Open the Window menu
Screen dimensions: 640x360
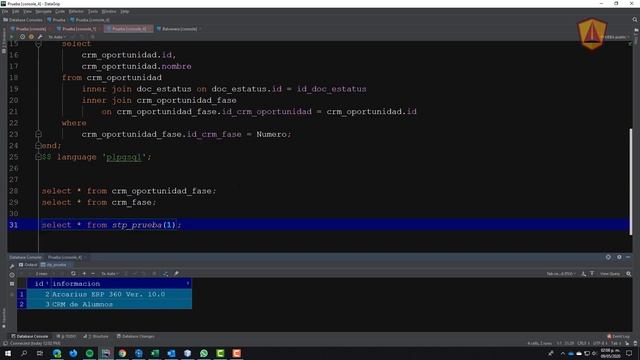(109, 11)
